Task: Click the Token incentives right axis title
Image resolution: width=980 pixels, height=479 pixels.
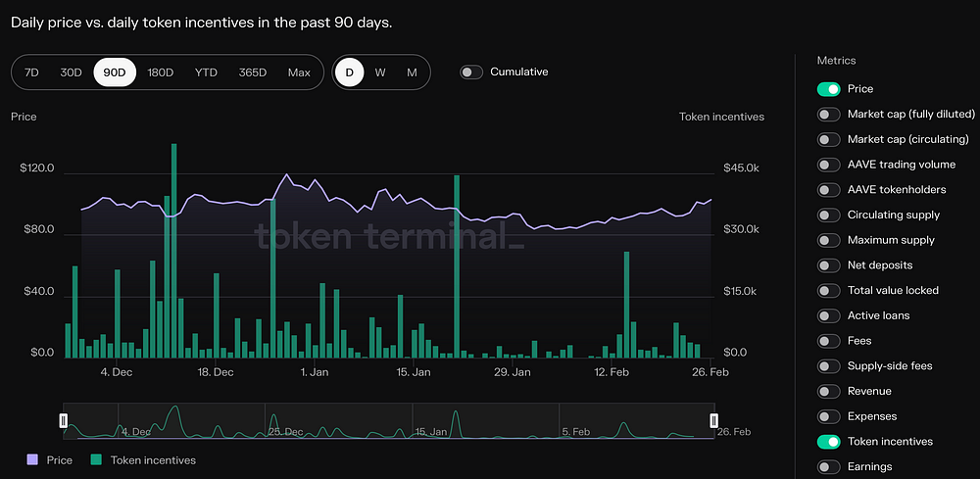Action: pos(721,117)
